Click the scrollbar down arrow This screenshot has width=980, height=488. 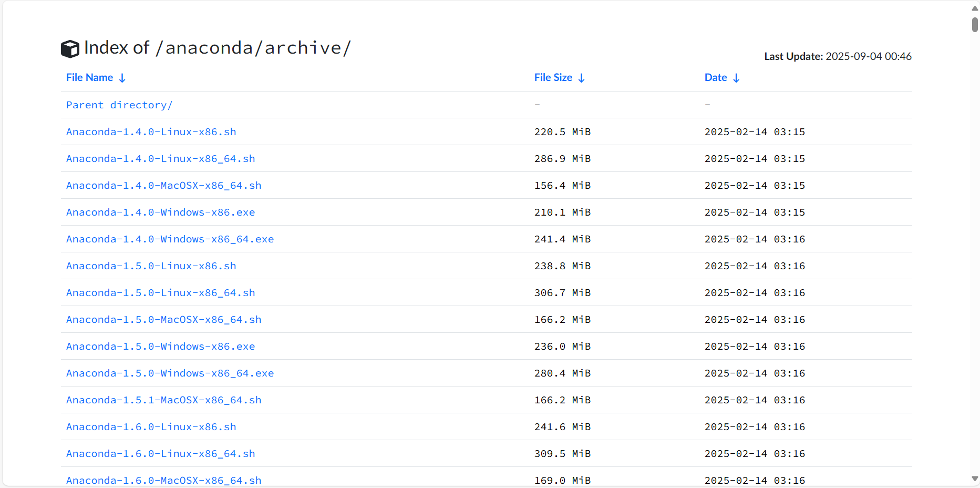coord(975,479)
